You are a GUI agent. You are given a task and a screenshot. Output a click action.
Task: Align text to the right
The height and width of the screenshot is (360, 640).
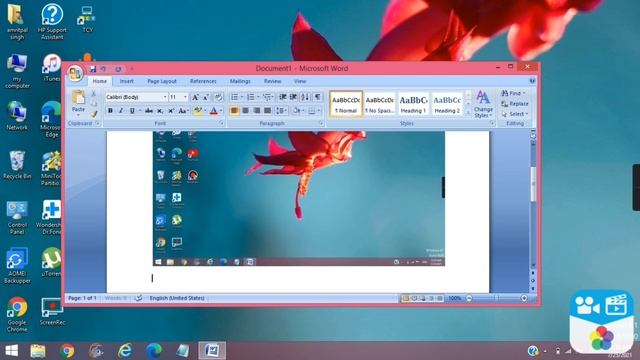(x=256, y=111)
